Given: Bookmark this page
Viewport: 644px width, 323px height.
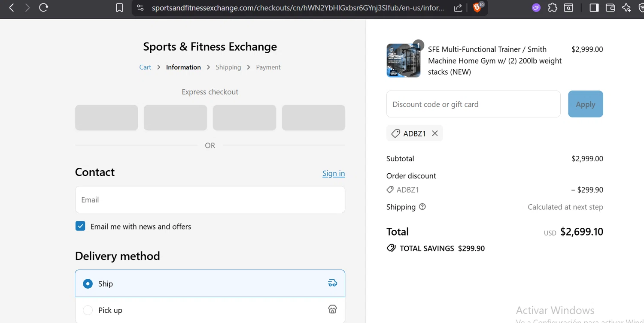Looking at the screenshot, I should (119, 8).
